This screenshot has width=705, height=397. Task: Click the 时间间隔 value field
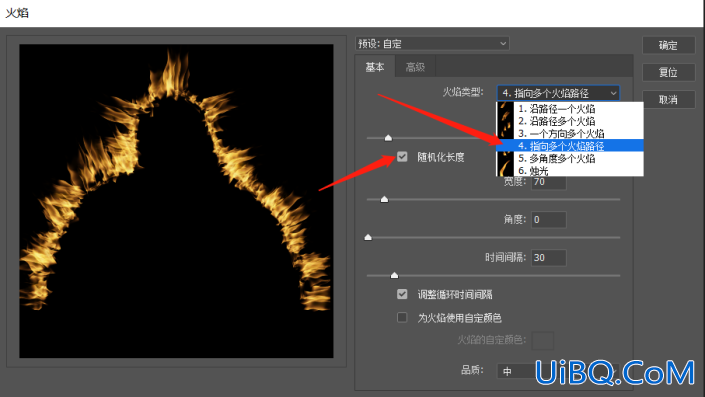pyautogui.click(x=549, y=258)
